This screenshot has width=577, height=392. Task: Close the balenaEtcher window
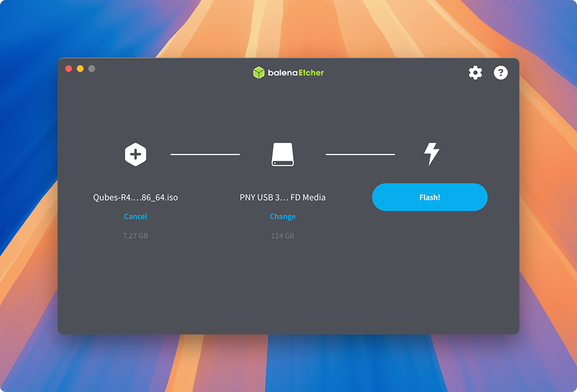pos(69,69)
